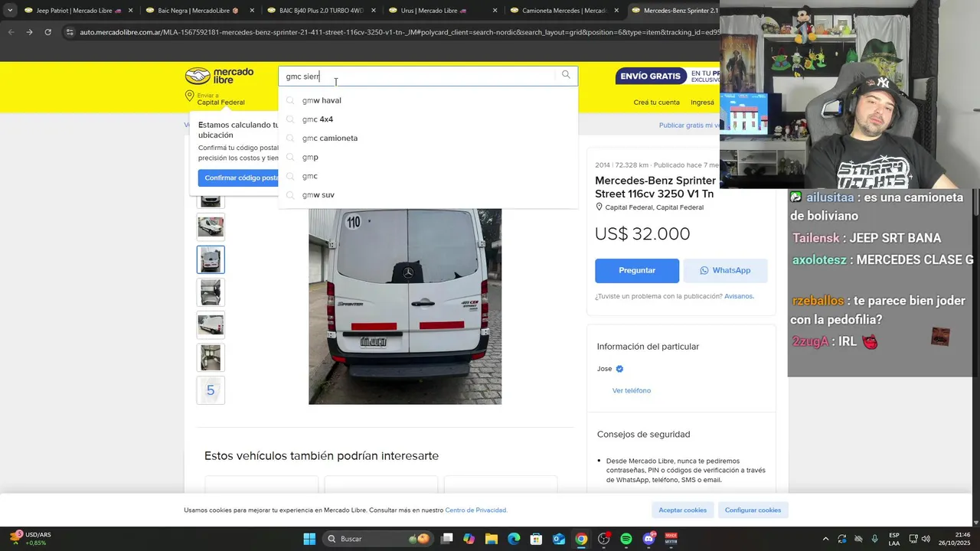
Task: Open Outlook from the taskbar
Action: (x=559, y=539)
